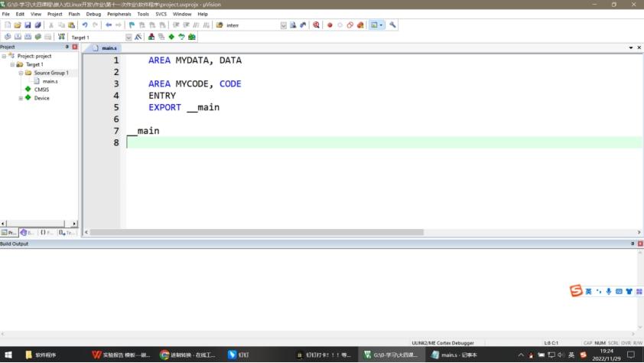Click the Open file folder icon

(x=18, y=25)
